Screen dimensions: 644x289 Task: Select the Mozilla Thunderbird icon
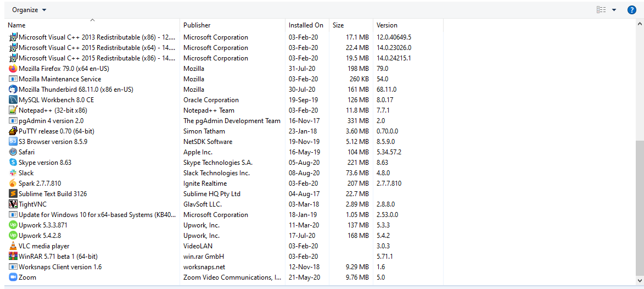(13, 90)
